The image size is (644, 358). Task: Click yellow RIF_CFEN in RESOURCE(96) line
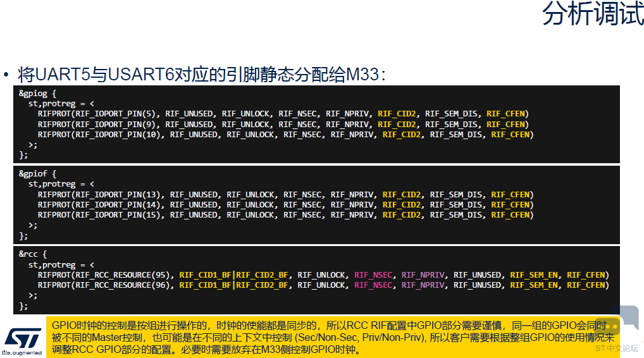586,285
